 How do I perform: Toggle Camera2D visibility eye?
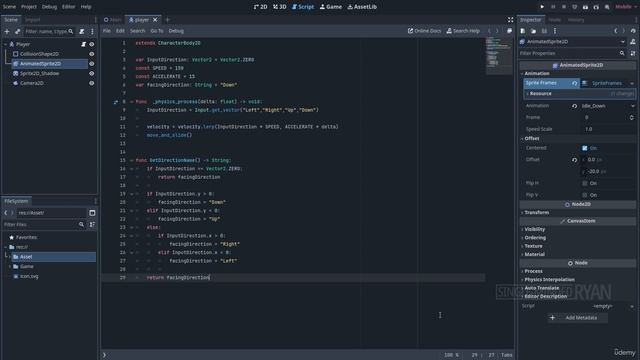91,83
